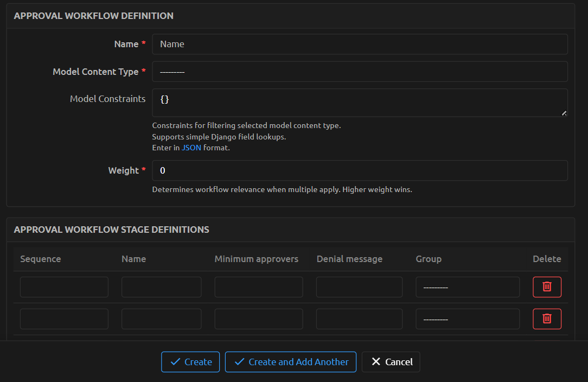Open the Group dropdown for the first stage
588x382 pixels.
coord(467,286)
